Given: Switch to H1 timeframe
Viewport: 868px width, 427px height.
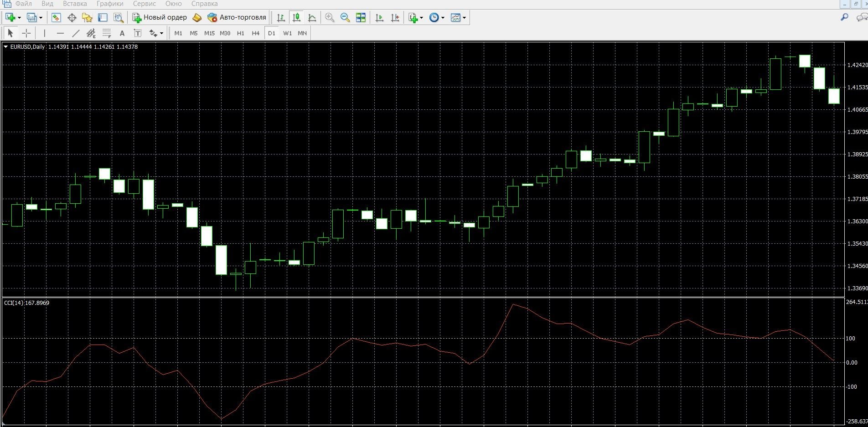Looking at the screenshot, I should (241, 33).
